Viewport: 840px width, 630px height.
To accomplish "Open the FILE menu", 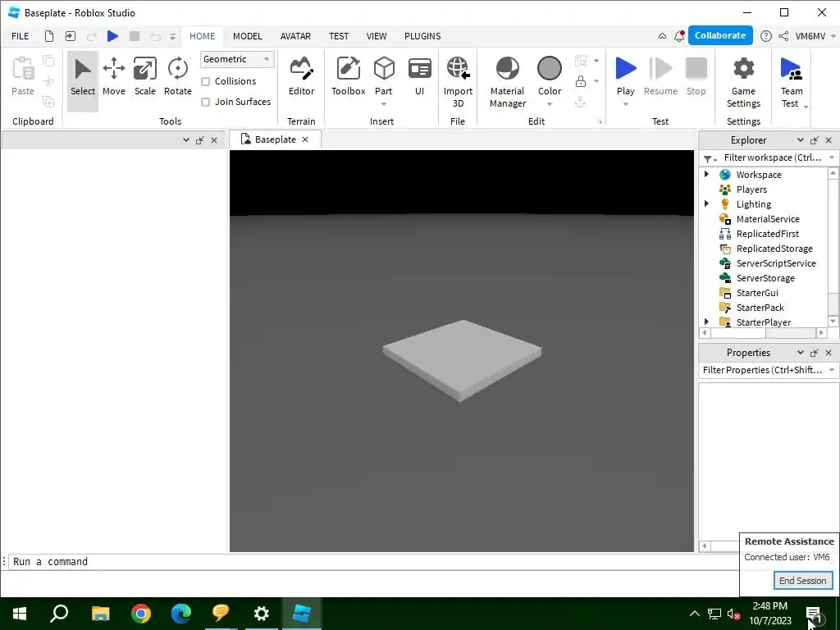I will point(21,36).
